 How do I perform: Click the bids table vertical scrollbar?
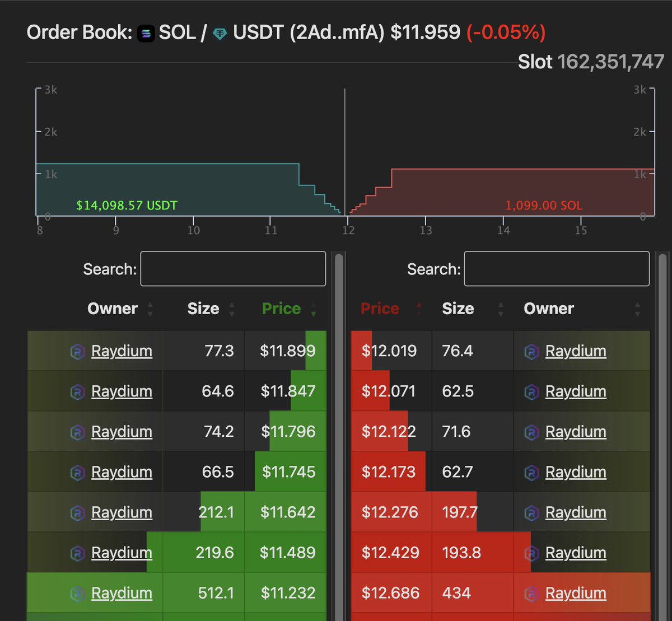coord(338,437)
